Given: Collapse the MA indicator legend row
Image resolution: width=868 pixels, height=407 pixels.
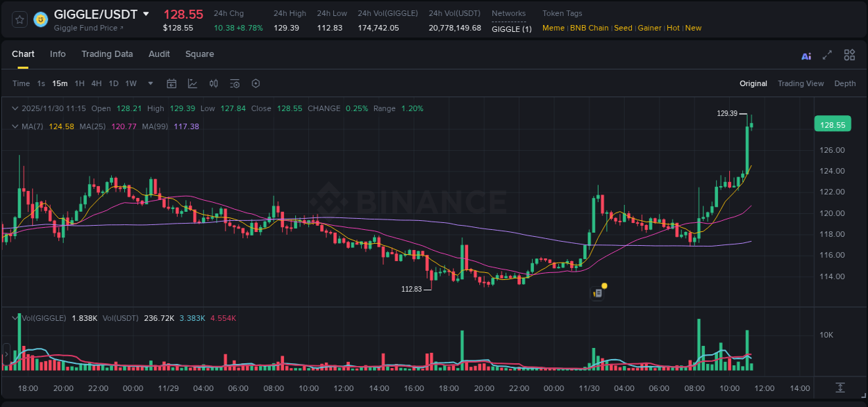Looking at the screenshot, I should coord(15,126).
